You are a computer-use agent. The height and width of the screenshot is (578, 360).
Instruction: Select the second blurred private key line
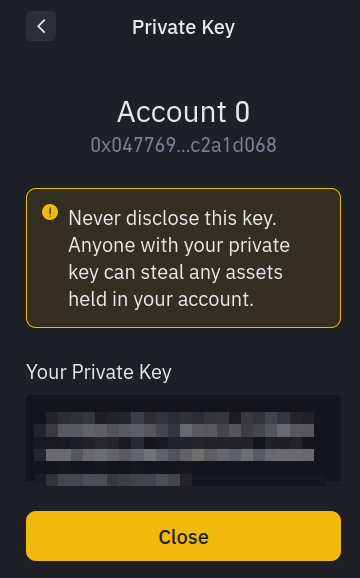point(174,455)
